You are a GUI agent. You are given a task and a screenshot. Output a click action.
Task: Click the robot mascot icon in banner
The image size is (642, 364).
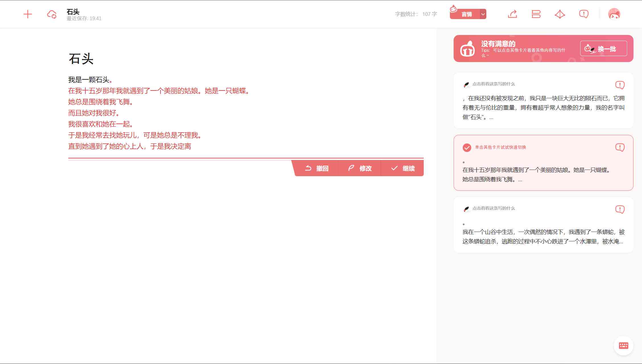coord(467,48)
